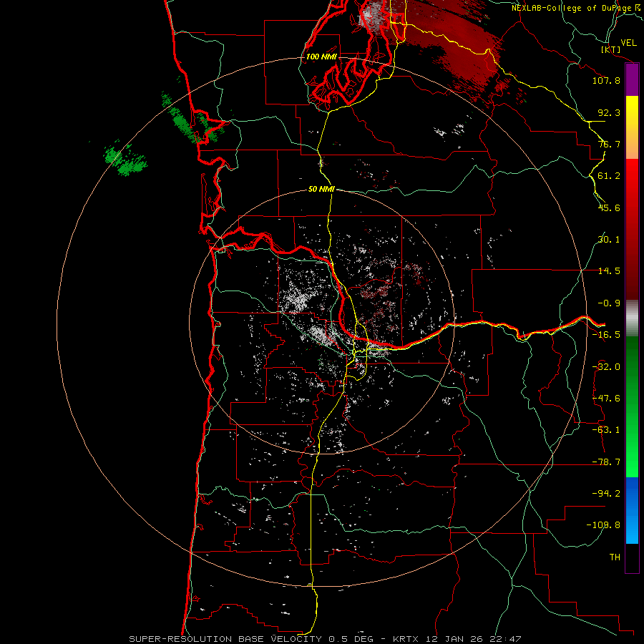
Task: Click the -32.0 scale value
Action: coord(606,367)
